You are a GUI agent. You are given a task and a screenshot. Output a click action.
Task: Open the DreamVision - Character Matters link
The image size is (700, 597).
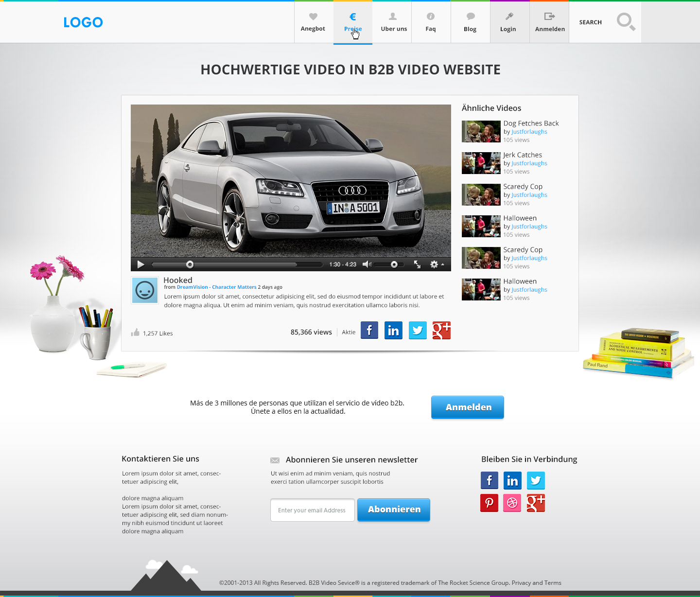pos(216,287)
